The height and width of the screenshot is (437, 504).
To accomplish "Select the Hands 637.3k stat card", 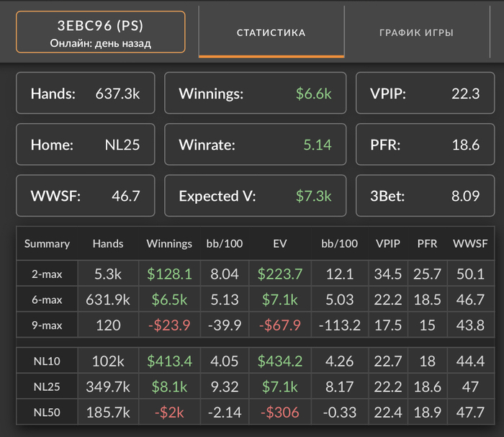I will pos(86,93).
